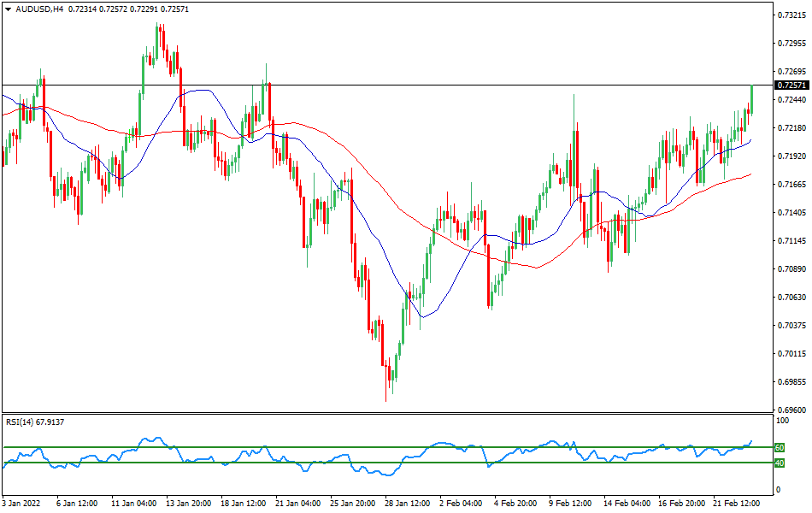Click the RSI value 67.9137 readout
Image resolution: width=812 pixels, height=513 pixels.
(x=52, y=421)
